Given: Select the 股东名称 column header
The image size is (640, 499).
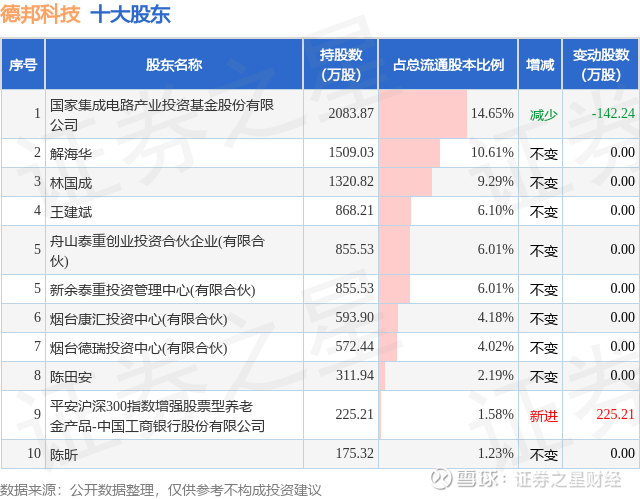Looking at the screenshot, I should tap(174, 64).
